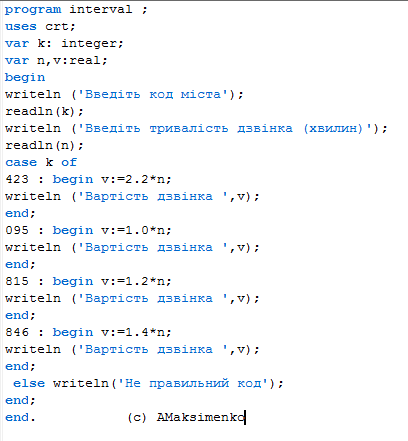Click the case label 846

(x=17, y=332)
